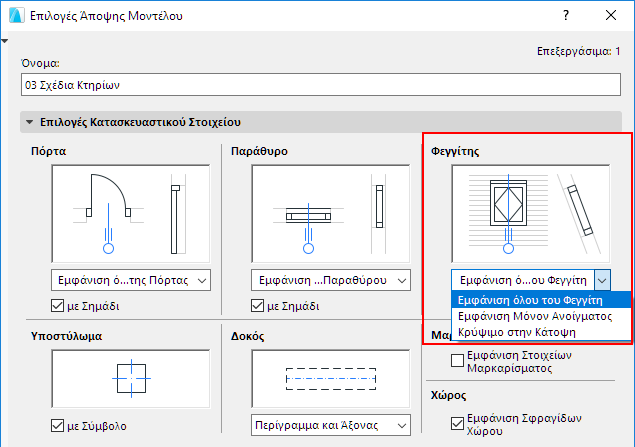
Task: Click the Window floor plan preview
Action: 330,213
